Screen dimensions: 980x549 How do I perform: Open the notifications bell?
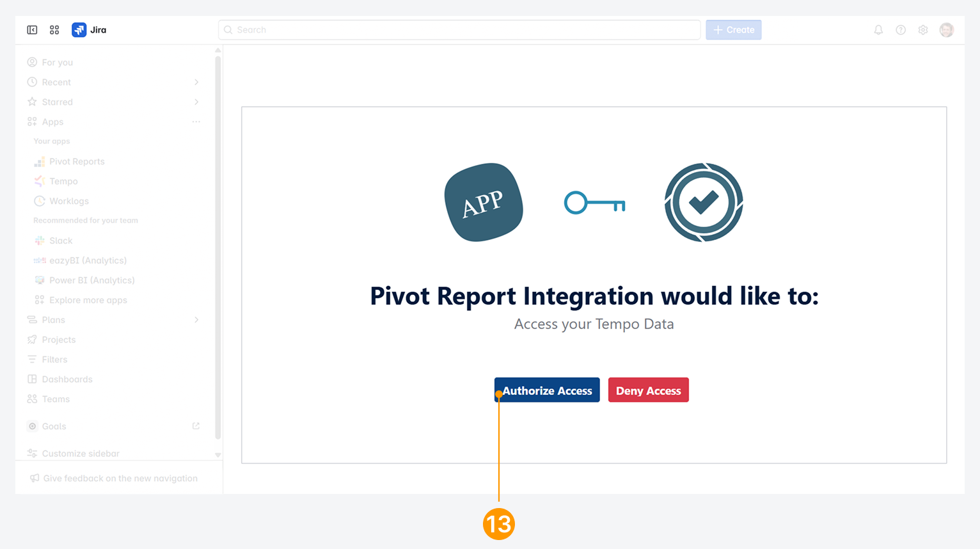878,30
